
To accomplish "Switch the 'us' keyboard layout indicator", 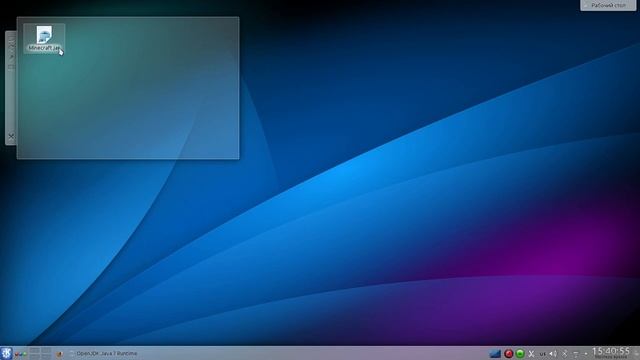I will [542, 354].
